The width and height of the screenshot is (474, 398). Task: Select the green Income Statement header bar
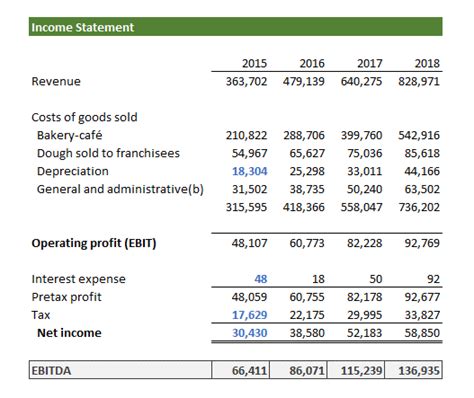[x=235, y=27]
